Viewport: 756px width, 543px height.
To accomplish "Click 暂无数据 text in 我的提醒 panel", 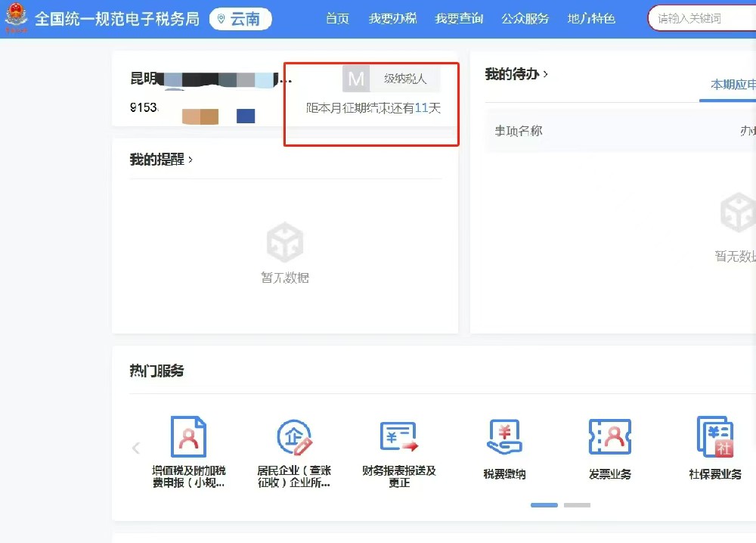I will coord(285,278).
